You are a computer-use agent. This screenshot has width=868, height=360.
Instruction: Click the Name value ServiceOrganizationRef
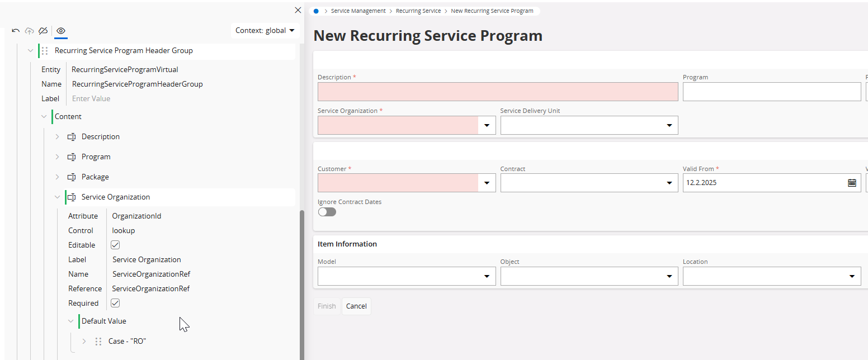152,274
